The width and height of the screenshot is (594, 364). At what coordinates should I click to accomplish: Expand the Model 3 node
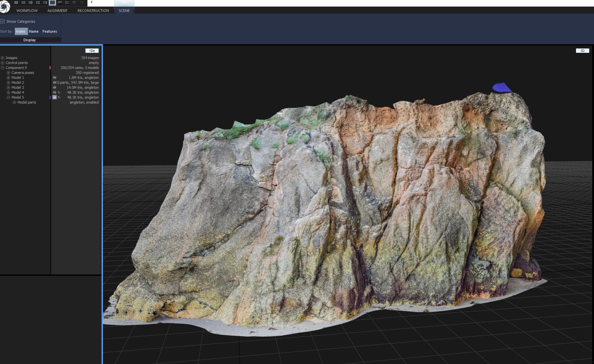[x=8, y=88]
